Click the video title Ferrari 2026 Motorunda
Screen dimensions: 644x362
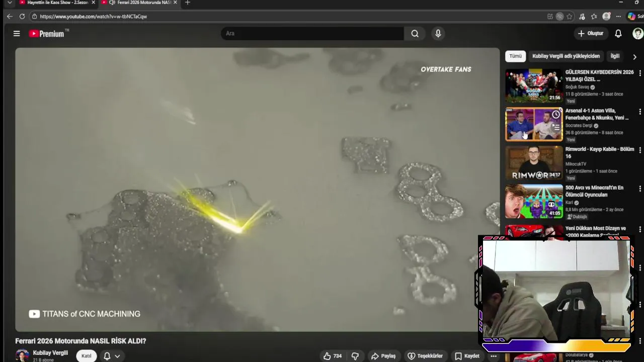[x=80, y=341]
